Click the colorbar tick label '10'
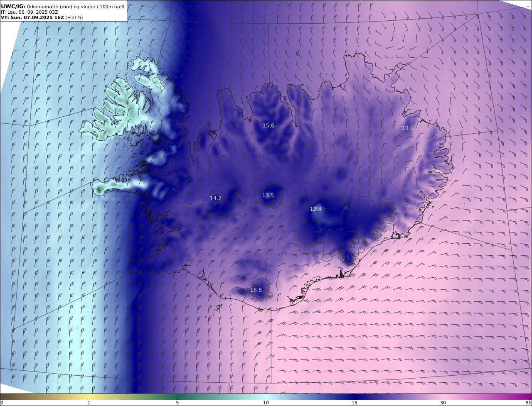532x406 pixels. pyautogui.click(x=266, y=403)
